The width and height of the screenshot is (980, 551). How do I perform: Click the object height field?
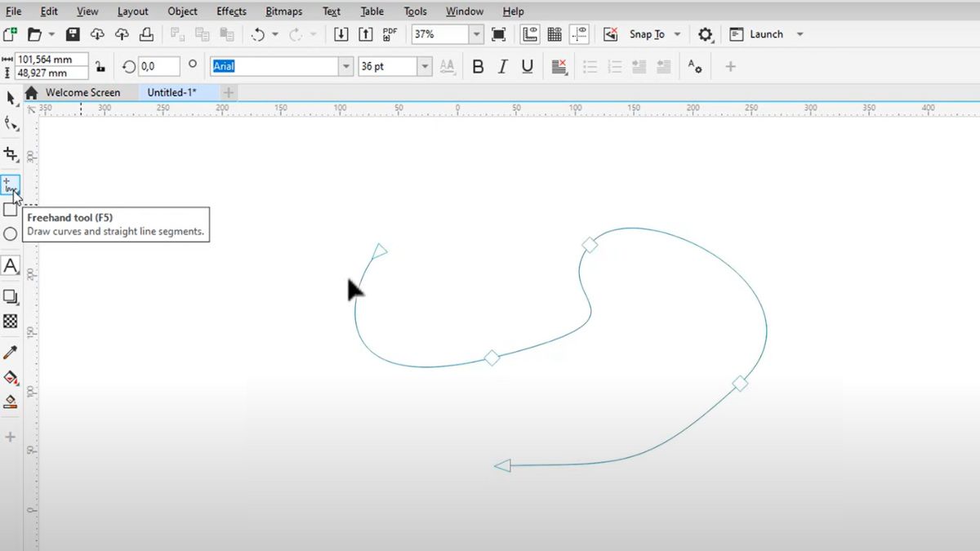[x=51, y=73]
